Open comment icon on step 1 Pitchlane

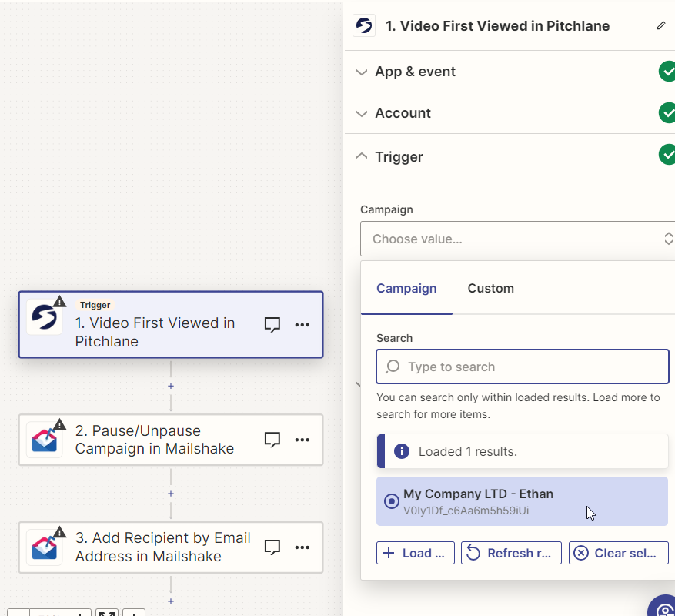(x=272, y=325)
